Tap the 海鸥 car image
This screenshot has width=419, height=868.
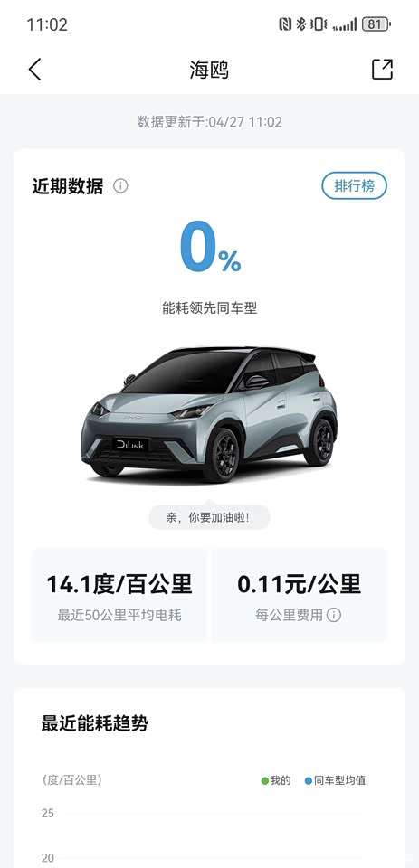click(209, 414)
